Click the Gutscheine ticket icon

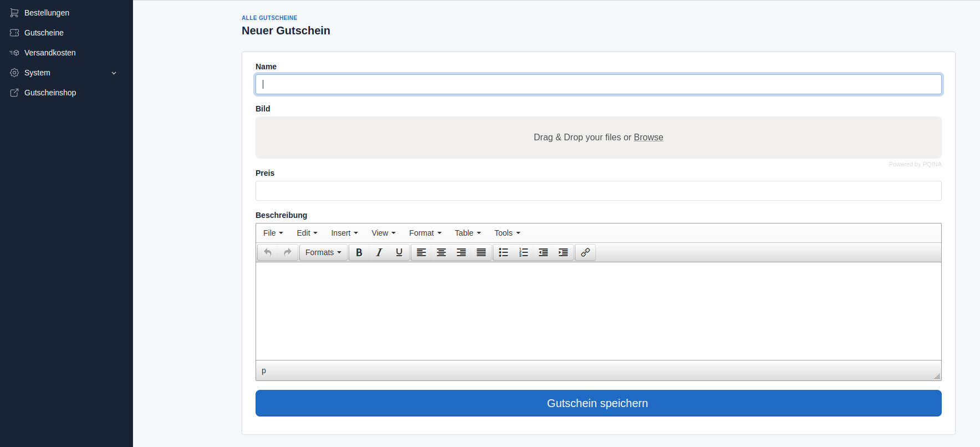pos(14,33)
